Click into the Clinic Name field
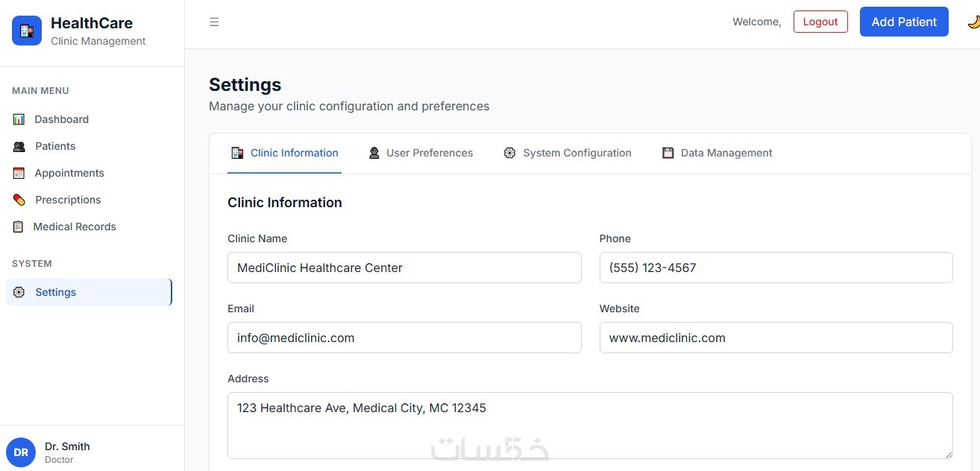 pyautogui.click(x=404, y=268)
